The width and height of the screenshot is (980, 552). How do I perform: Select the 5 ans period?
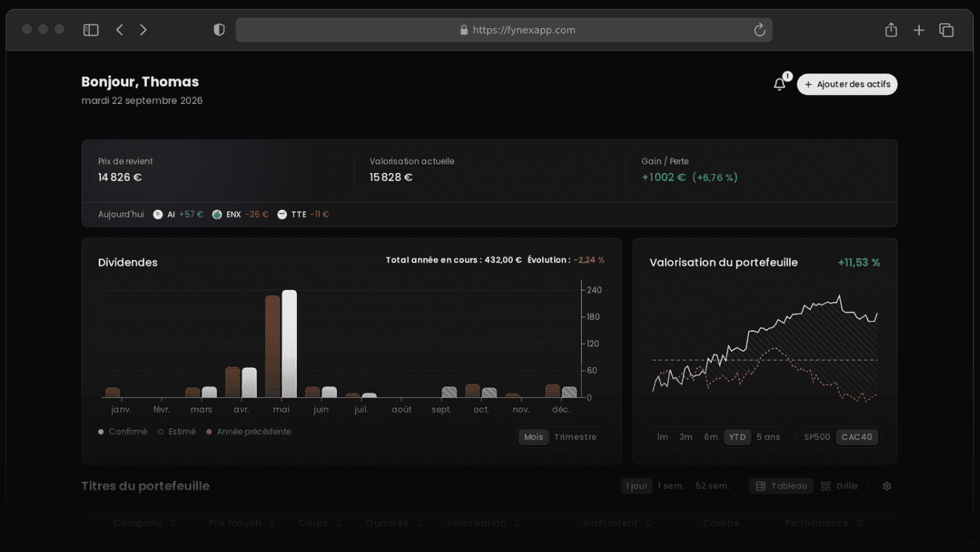(768, 437)
